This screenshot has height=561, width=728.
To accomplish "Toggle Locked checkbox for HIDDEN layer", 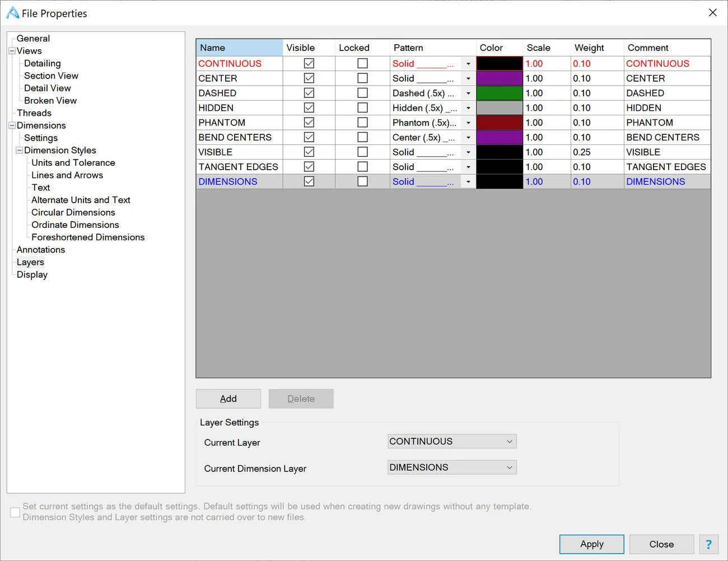I will 362,107.
